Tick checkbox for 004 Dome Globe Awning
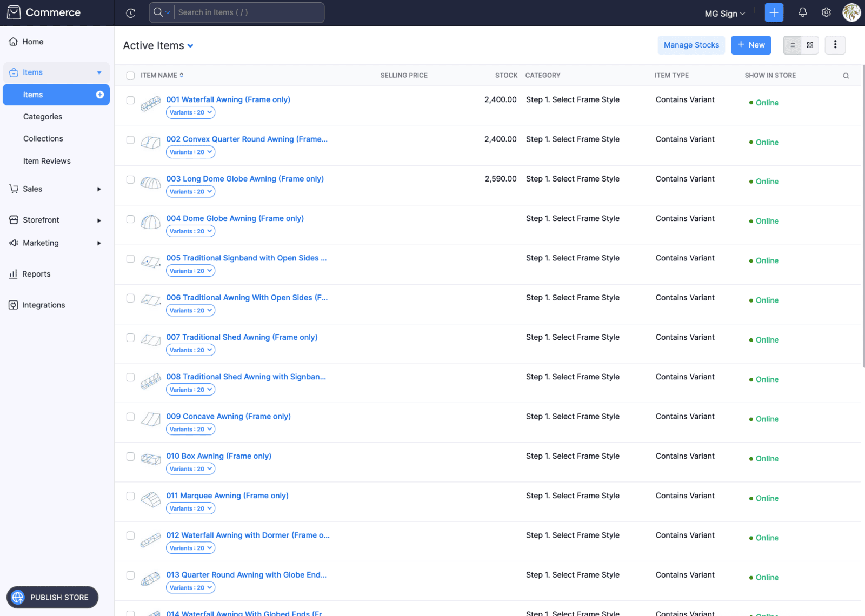865x616 pixels. pyautogui.click(x=130, y=219)
